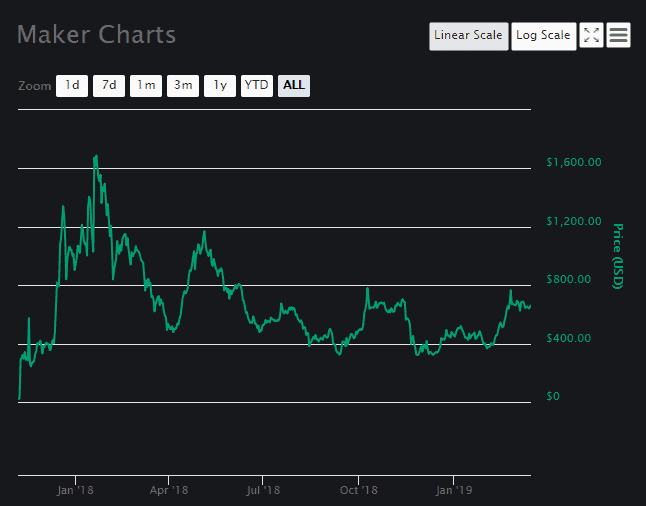Click the Zoom label text
Screen dimensions: 646x506
pos(35,86)
